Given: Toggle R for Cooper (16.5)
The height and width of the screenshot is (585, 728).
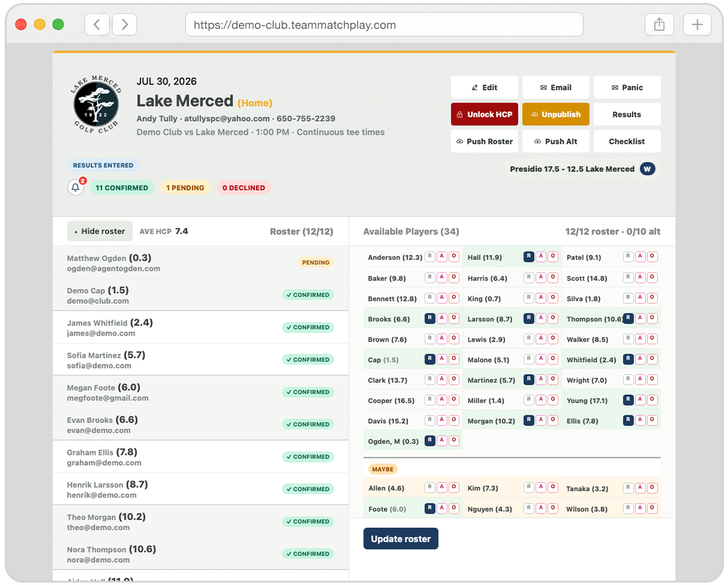Looking at the screenshot, I should [x=430, y=400].
